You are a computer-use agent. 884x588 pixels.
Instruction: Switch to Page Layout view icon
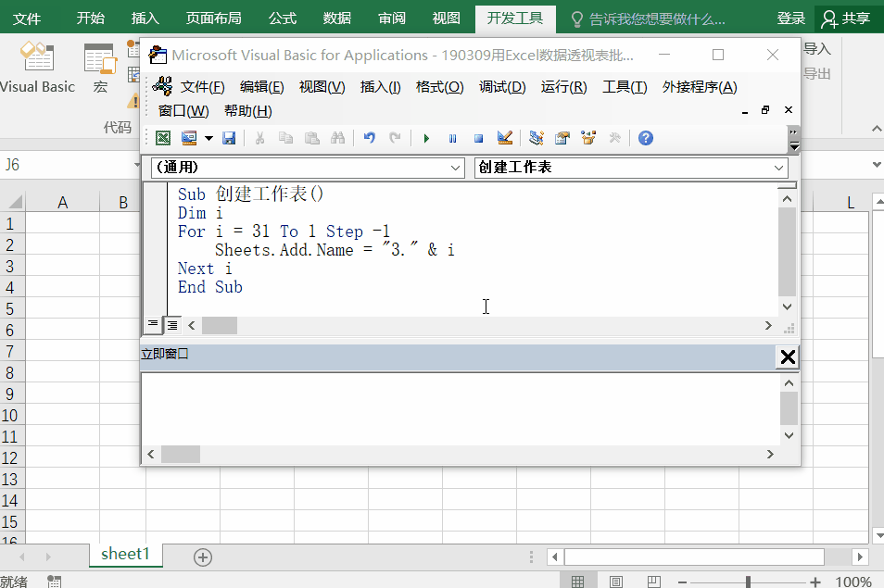coord(616,582)
